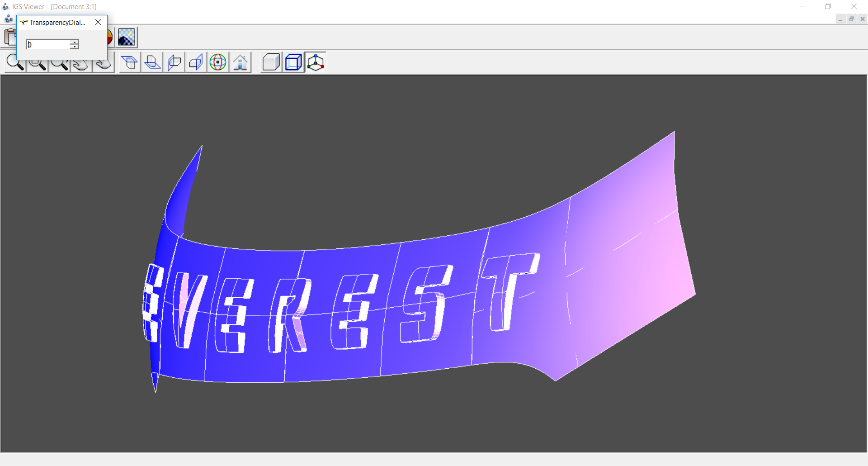Enable blue wireframe cube display mode
This screenshot has height=466, width=868.
point(293,62)
